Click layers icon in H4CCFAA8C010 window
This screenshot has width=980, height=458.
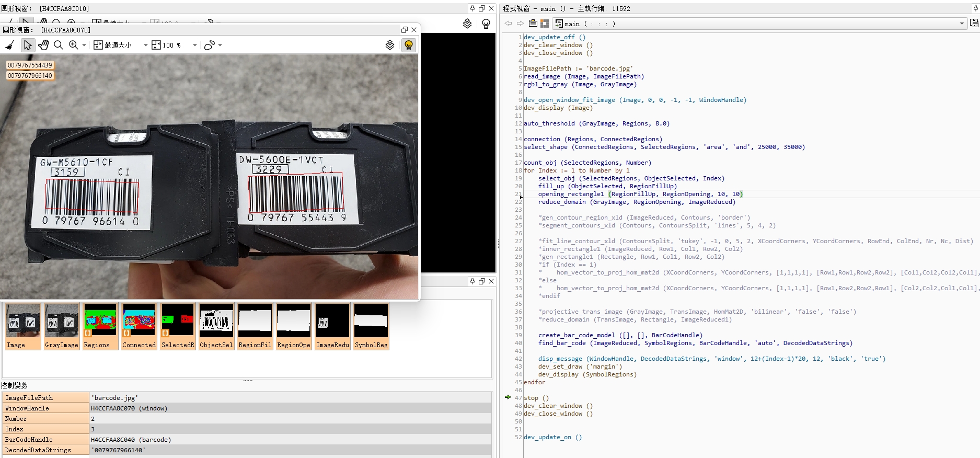467,24
